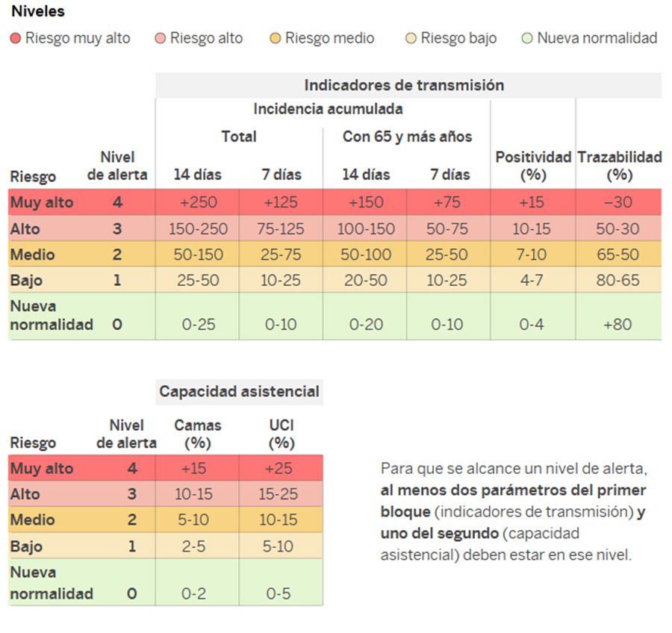Click the '25-75' cell in the Medio row
Viewport: 672px width, 633px height.
click(x=281, y=255)
